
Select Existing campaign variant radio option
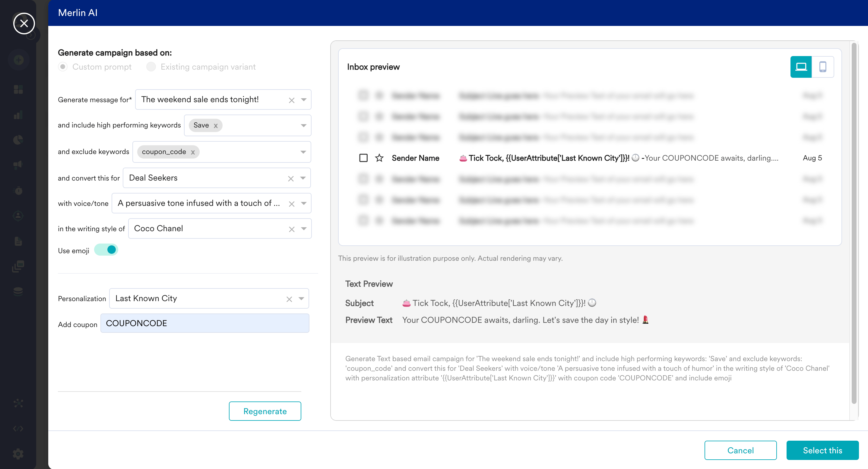151,67
